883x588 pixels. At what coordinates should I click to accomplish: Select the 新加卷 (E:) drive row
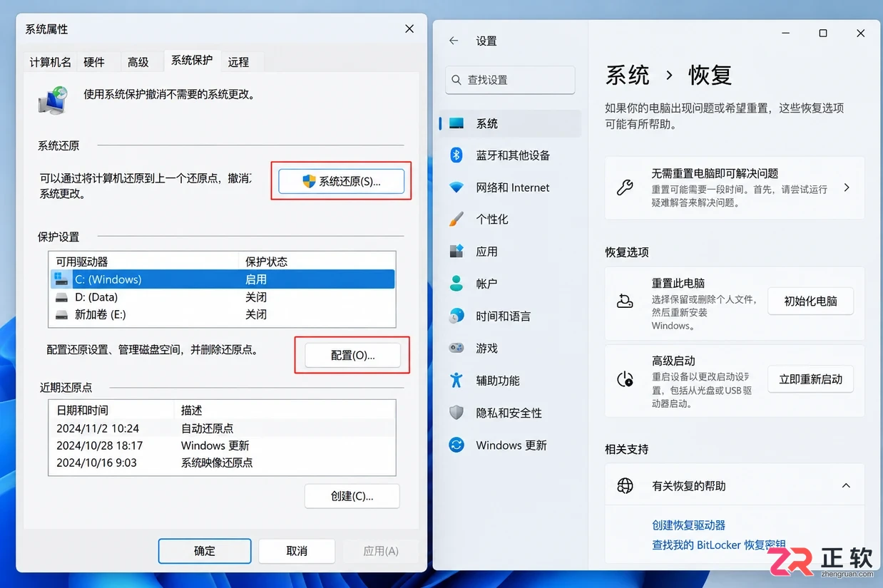click(222, 314)
